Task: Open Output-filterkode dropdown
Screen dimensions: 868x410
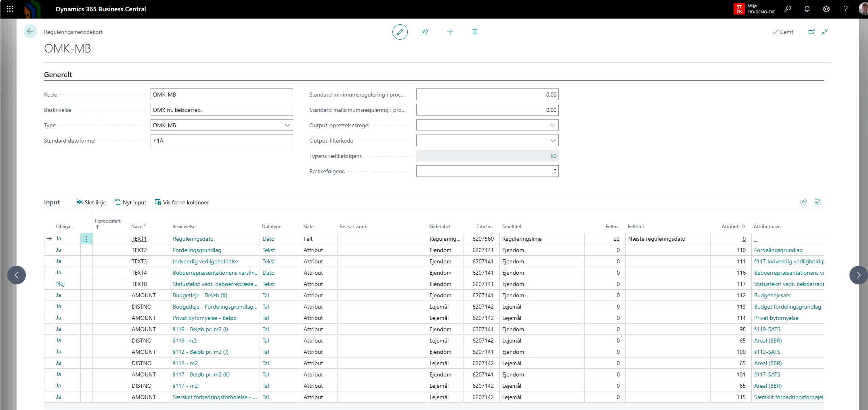Action: [553, 141]
